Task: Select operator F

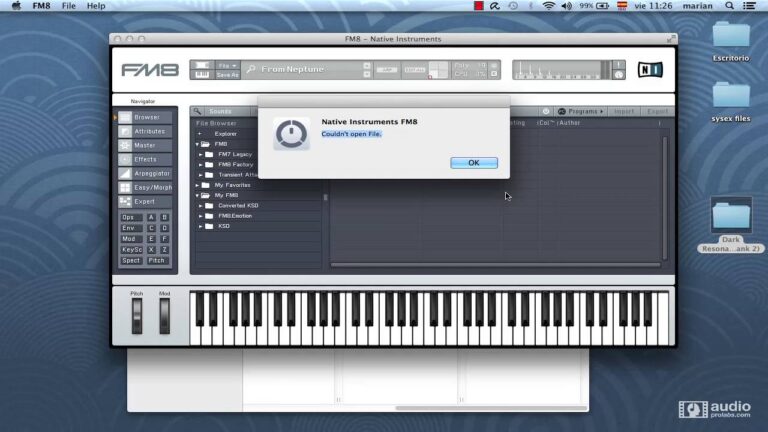Action: pyautogui.click(x=165, y=239)
